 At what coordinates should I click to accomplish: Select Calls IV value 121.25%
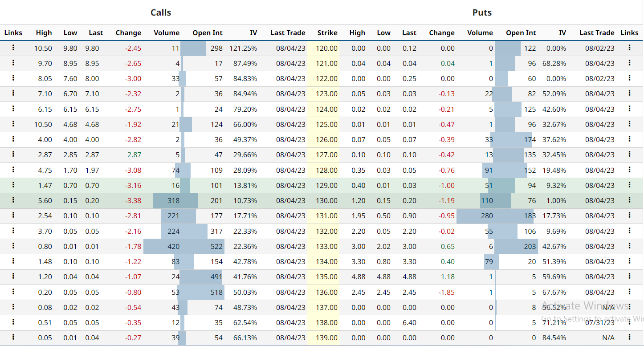(x=243, y=48)
